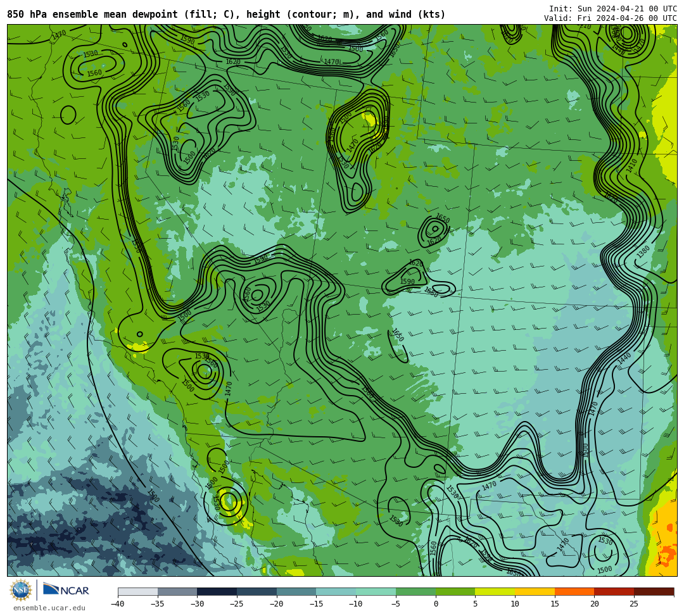This screenshot has height=616, width=684.
Task: Pick the amber 10 to 15 colorbar segment
Action: [x=535, y=591]
